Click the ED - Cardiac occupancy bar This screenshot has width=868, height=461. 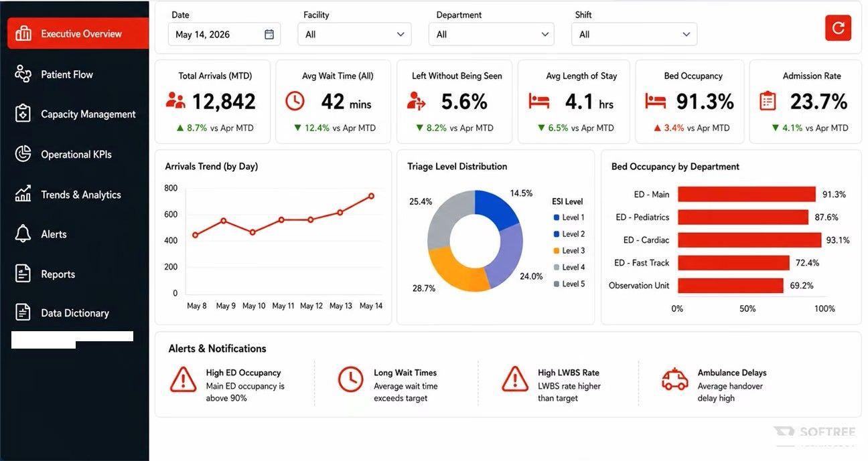coord(749,240)
